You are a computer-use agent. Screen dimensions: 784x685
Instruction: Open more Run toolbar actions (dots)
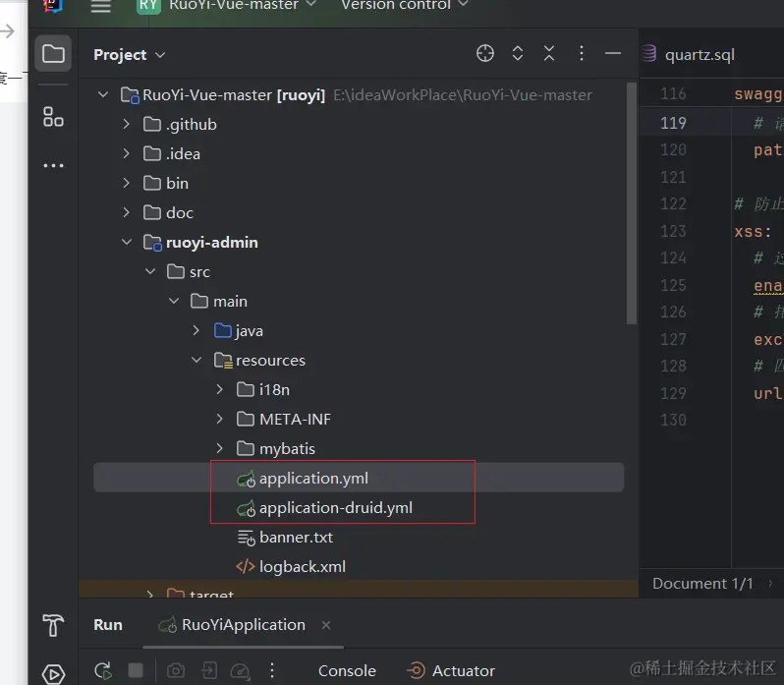272,670
